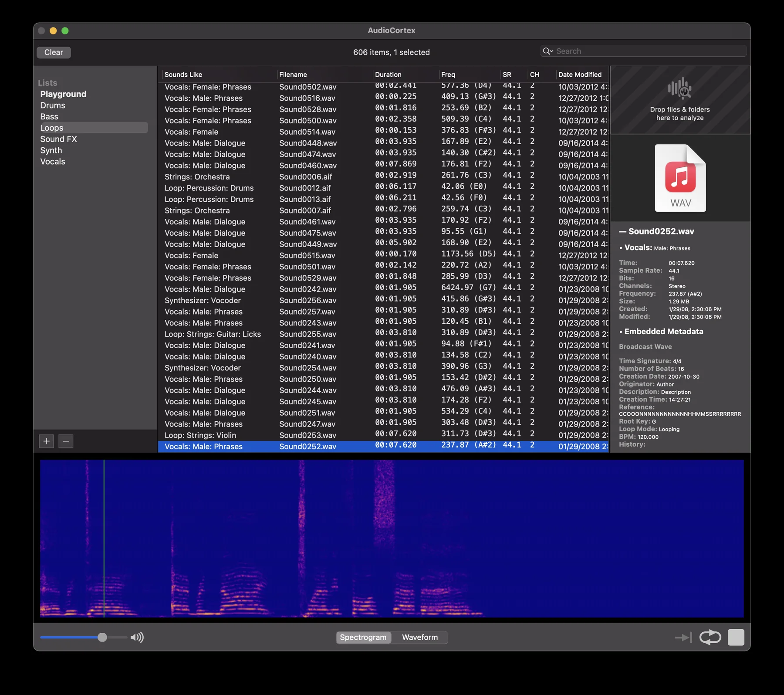This screenshot has height=695, width=784.
Task: Sort by the Date Modified column
Action: pyautogui.click(x=583, y=75)
